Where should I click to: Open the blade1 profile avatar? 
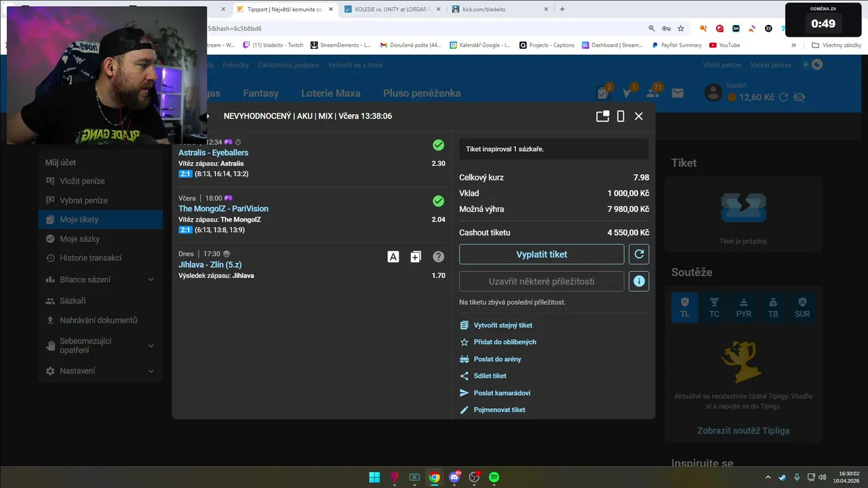[713, 93]
